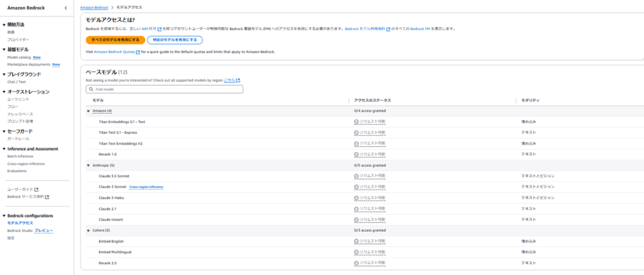
Task: Click status icon in Titan Embeddings G1 row
Action: 356,122
